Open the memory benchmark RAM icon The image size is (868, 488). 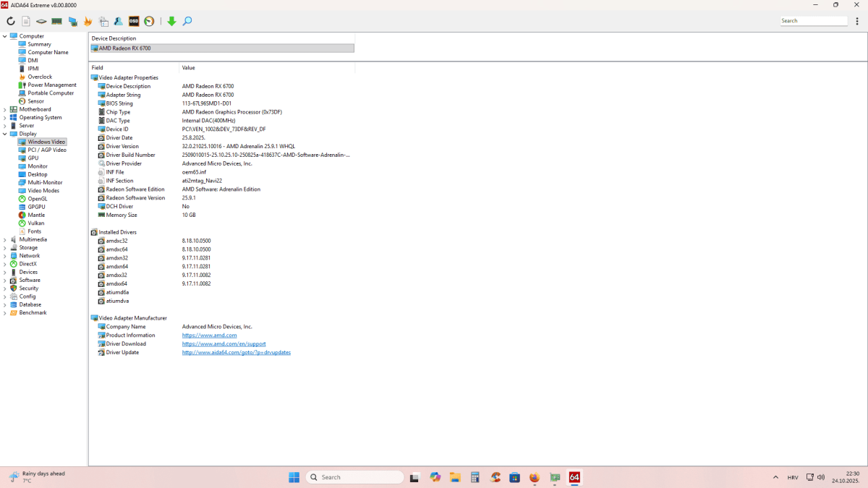(56, 22)
